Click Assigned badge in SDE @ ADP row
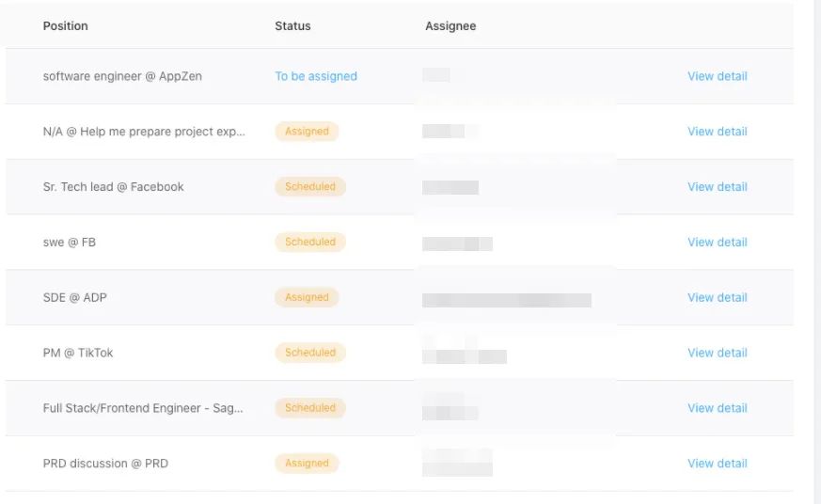Viewport: 821px width, 504px height. tap(307, 298)
